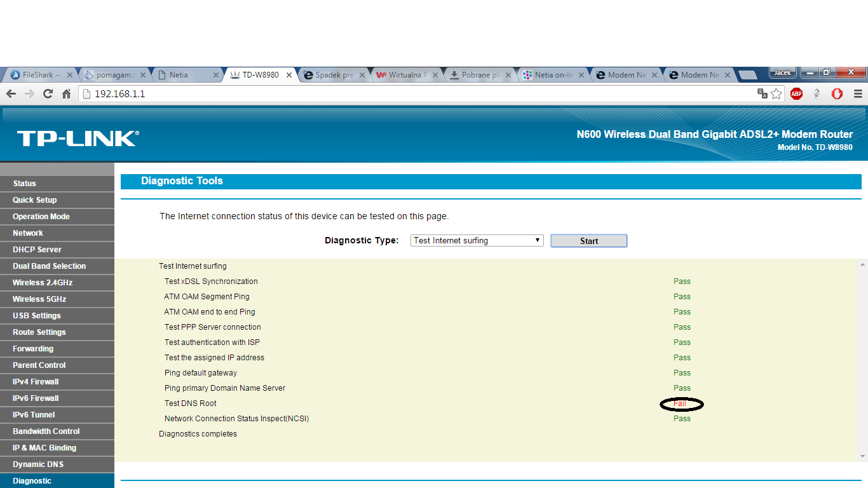Open Wireless 5GHz settings
This screenshot has height=488, width=868.
pyautogui.click(x=57, y=299)
